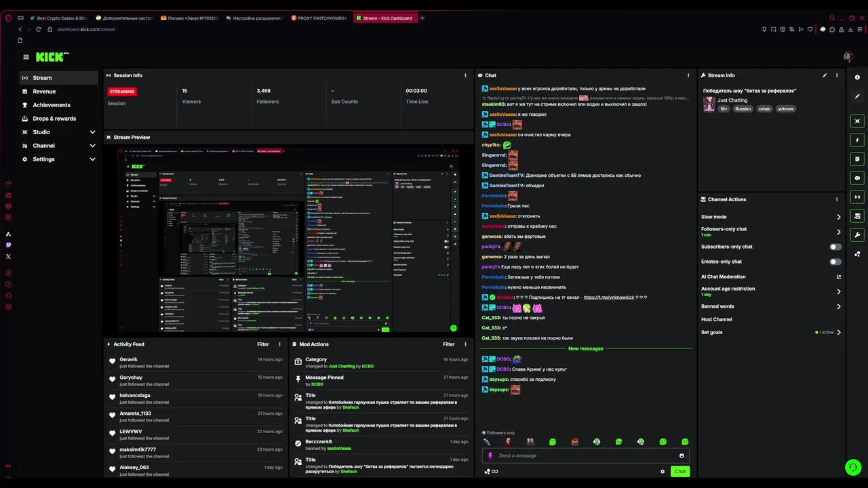Viewport: 868px width, 488px height.
Task: Open the user avatar at top right
Action: [x=848, y=57]
